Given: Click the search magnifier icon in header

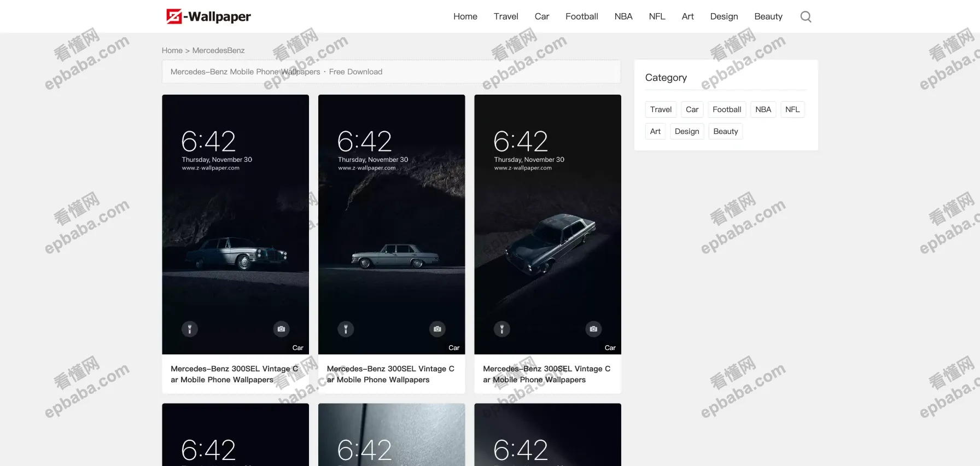Looking at the screenshot, I should point(806,16).
